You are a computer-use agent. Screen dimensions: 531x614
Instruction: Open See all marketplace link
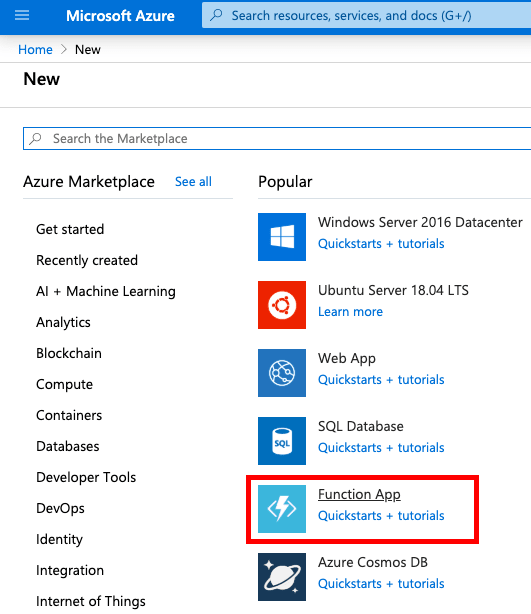pyautogui.click(x=193, y=182)
